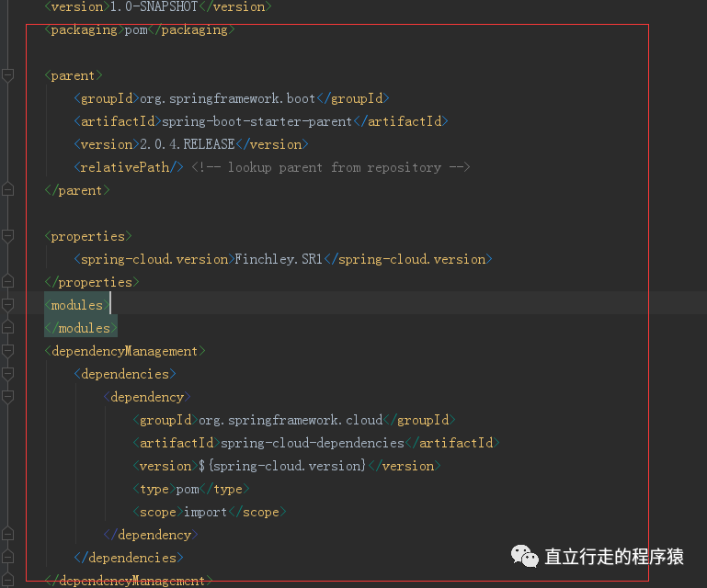Collapse fold marker at closing parent tag

[x=7, y=189]
